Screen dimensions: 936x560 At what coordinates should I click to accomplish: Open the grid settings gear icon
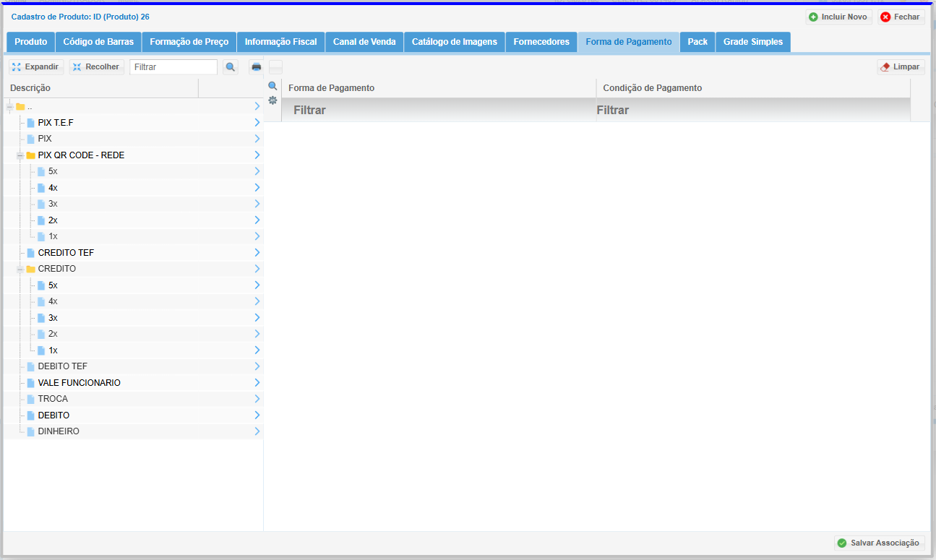point(272,100)
